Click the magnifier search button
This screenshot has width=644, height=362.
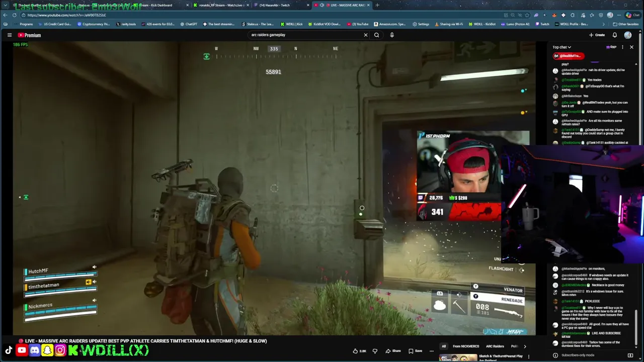tap(376, 35)
